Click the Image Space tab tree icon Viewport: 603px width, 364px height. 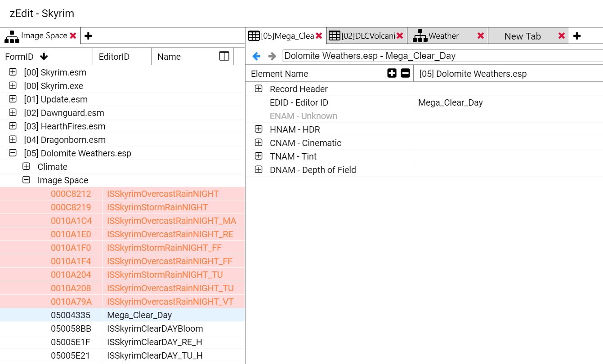coord(12,36)
